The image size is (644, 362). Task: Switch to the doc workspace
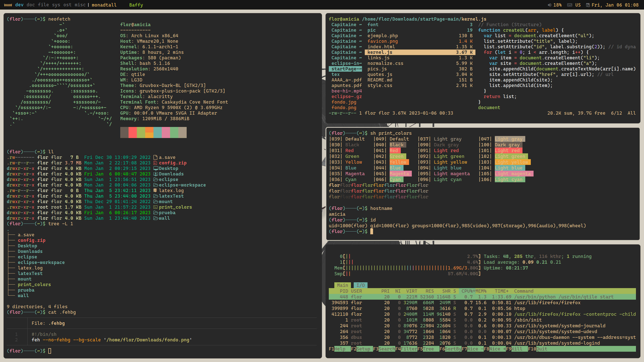tap(31, 5)
